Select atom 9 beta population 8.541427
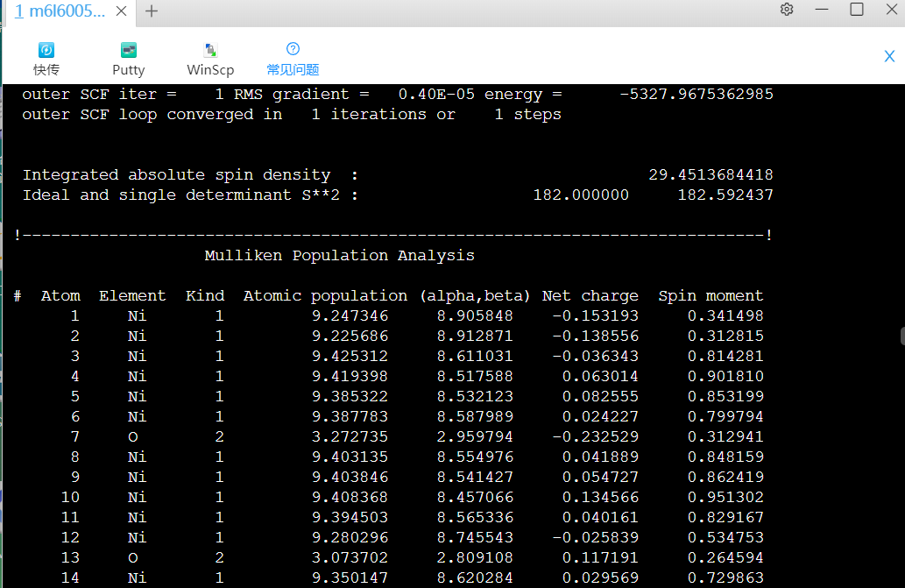This screenshot has height=588, width=905. pyautogui.click(x=475, y=478)
